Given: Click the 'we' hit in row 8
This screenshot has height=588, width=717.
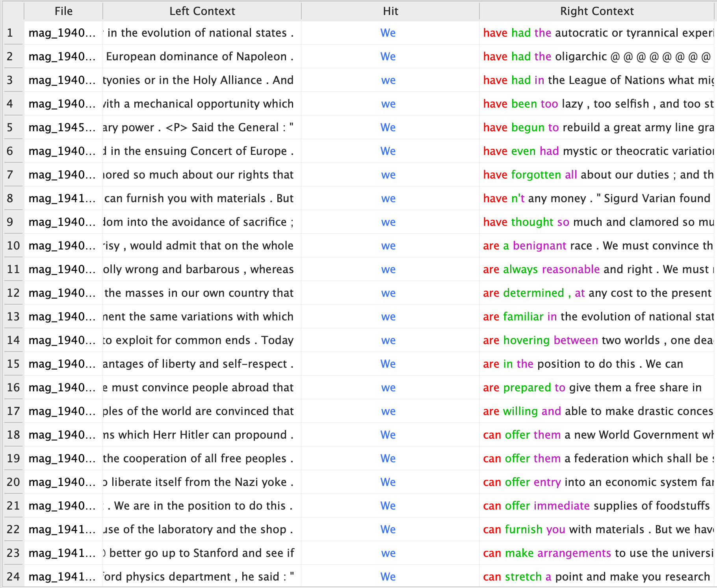Looking at the screenshot, I should tap(388, 198).
